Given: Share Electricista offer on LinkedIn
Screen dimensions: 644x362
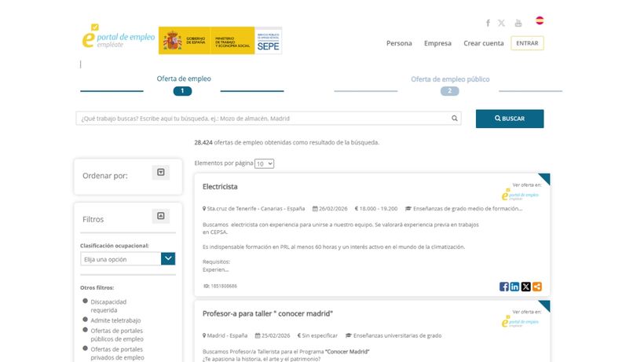Looking at the screenshot, I should point(515,287).
